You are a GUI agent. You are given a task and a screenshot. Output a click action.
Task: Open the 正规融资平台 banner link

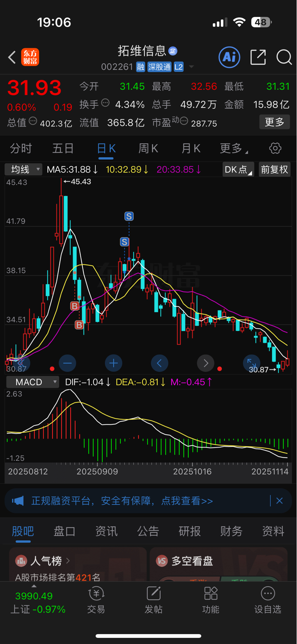pyautogui.click(x=122, y=501)
